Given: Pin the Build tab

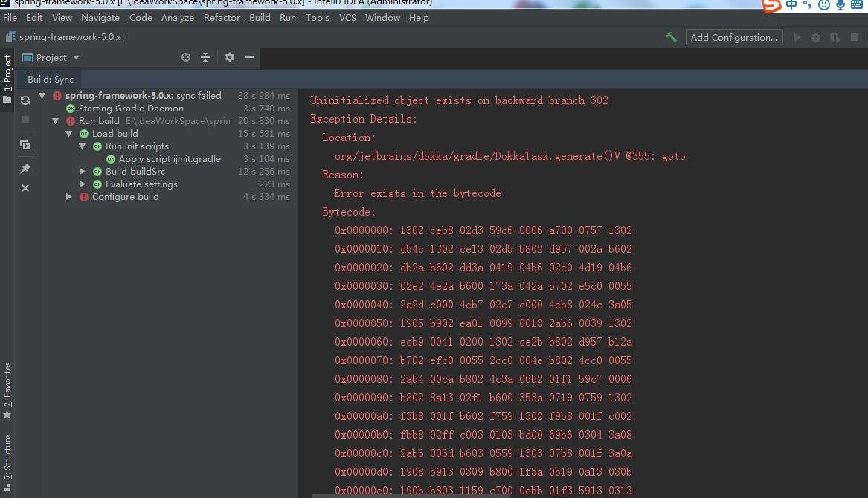Looking at the screenshot, I should [25, 168].
